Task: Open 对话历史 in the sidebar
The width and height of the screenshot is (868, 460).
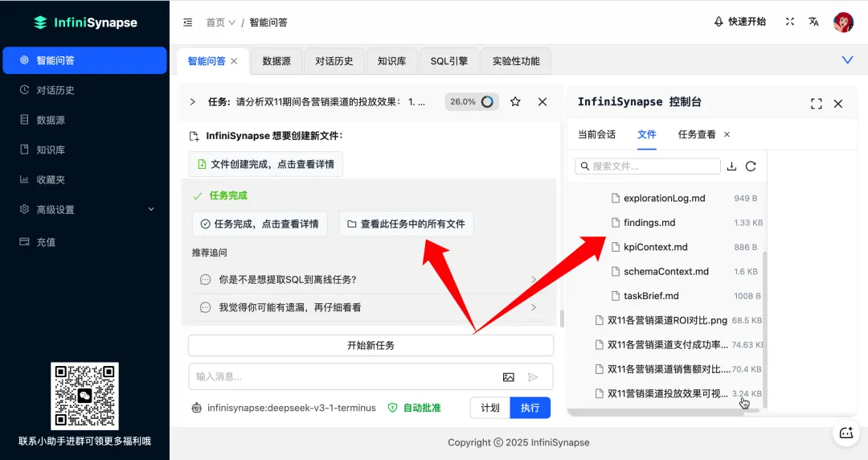Action: click(x=84, y=90)
